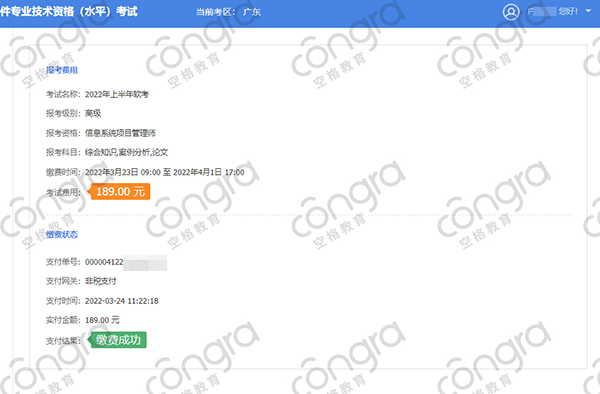
Task: Click the 报考级别 label
Action: 63,113
